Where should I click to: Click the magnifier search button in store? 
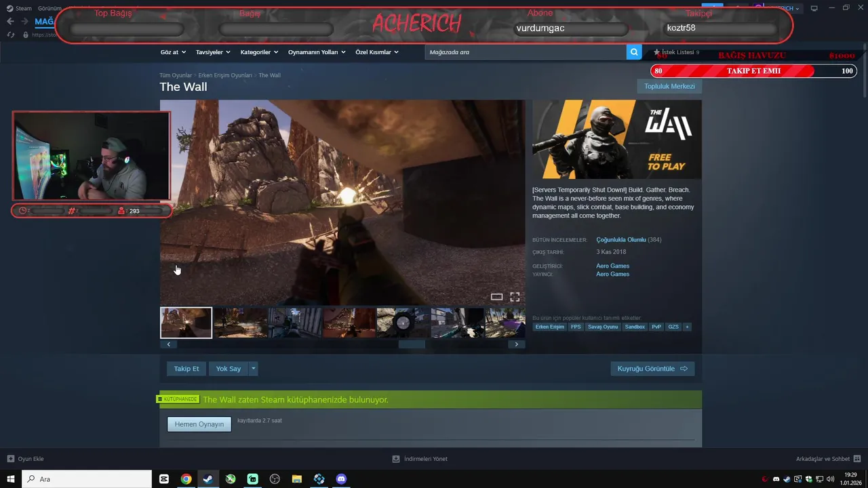pos(634,52)
